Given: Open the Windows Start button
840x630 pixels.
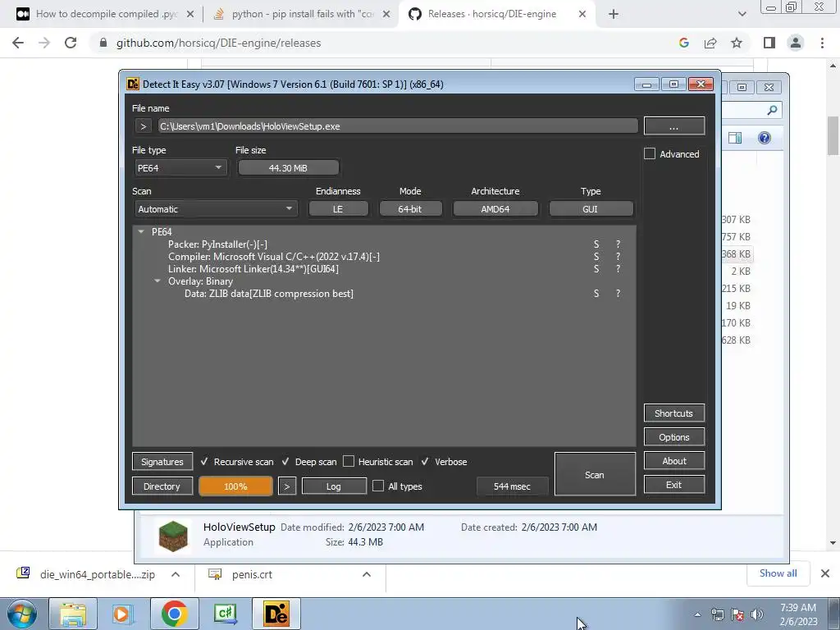Looking at the screenshot, I should click(x=21, y=614).
